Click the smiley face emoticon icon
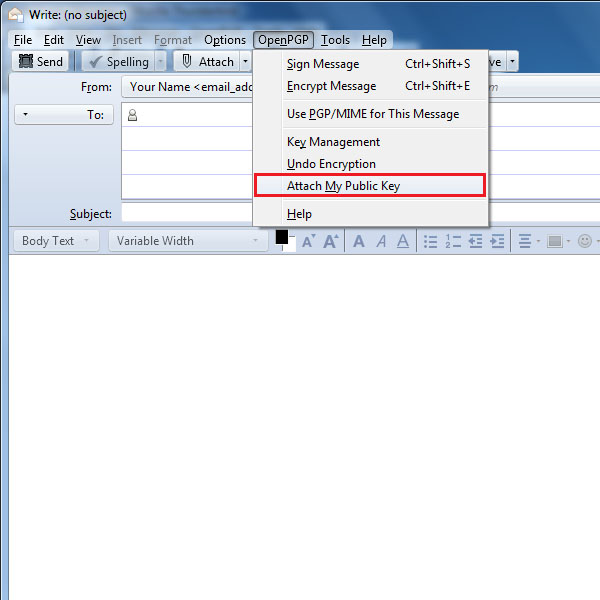 (584, 241)
